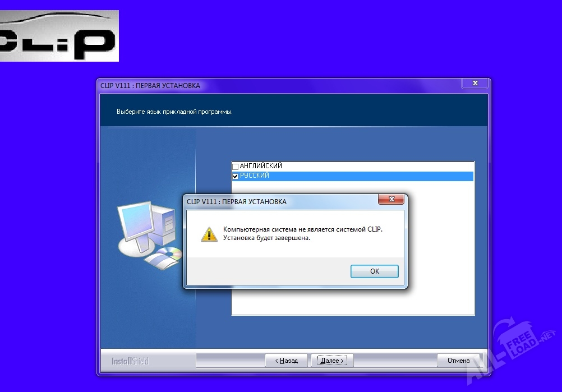
Task: Click the yellow warning triangle icon
Action: click(209, 234)
